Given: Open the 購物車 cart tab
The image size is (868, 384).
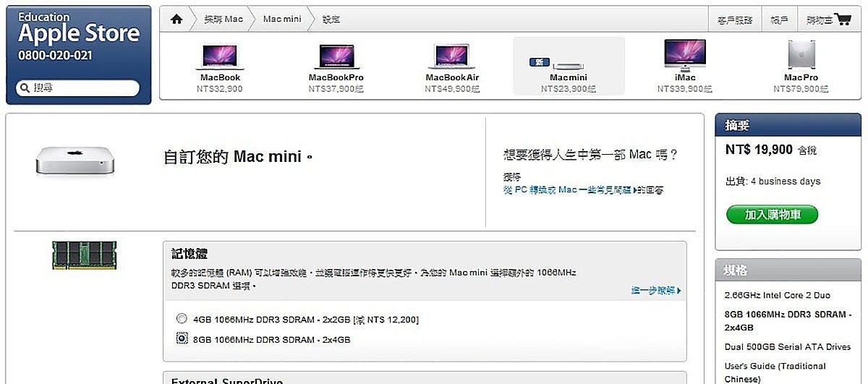Looking at the screenshot, I should pyautogui.click(x=820, y=20).
